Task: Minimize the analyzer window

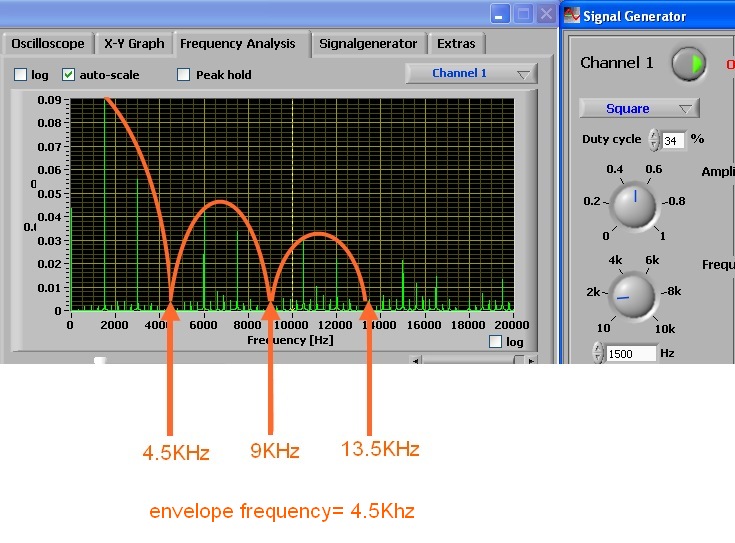Action: click(499, 14)
